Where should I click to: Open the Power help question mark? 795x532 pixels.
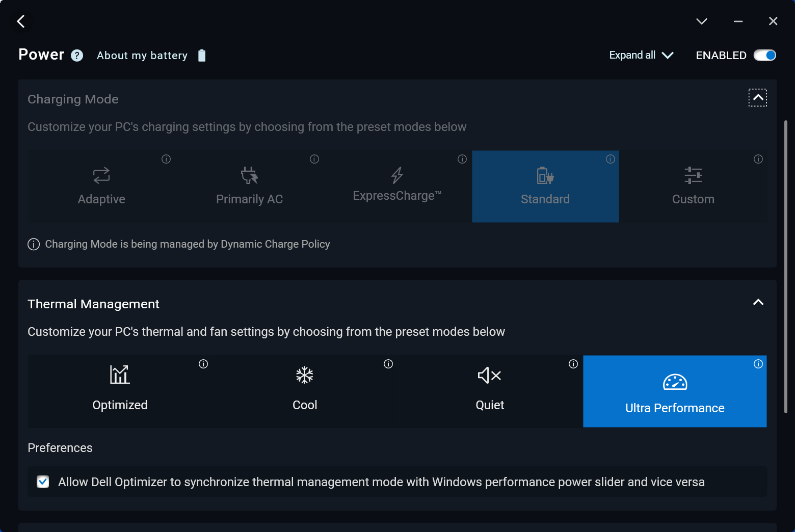[x=77, y=56]
